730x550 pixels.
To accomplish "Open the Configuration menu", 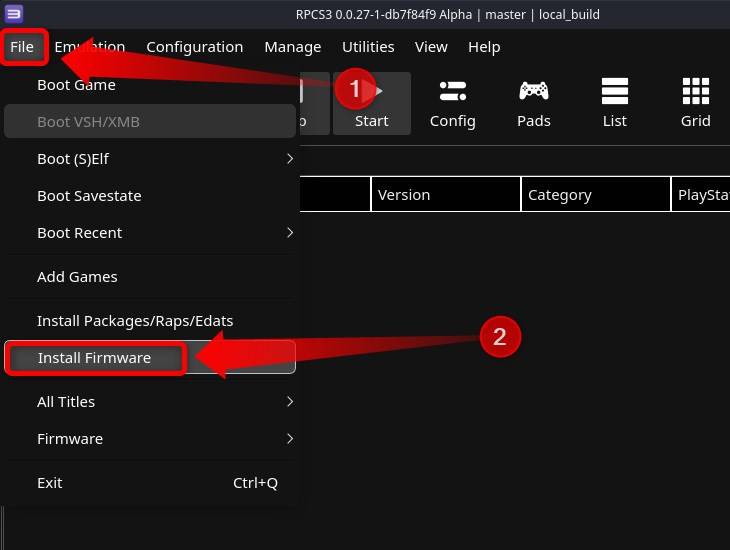I will (x=194, y=47).
